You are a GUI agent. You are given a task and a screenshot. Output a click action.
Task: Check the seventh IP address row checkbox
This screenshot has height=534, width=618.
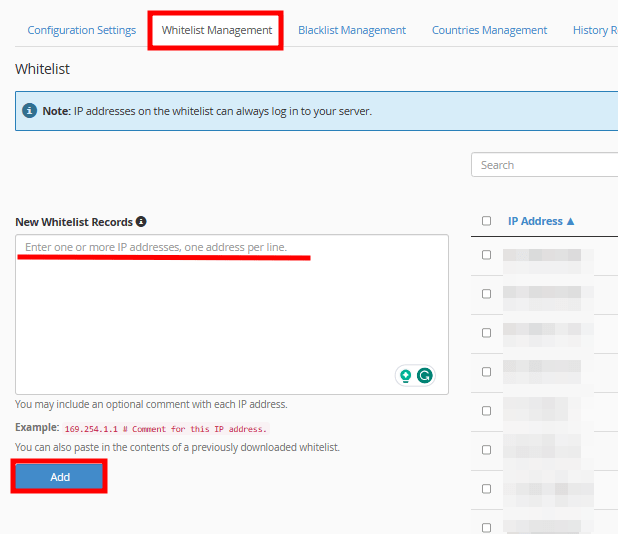coord(487,489)
